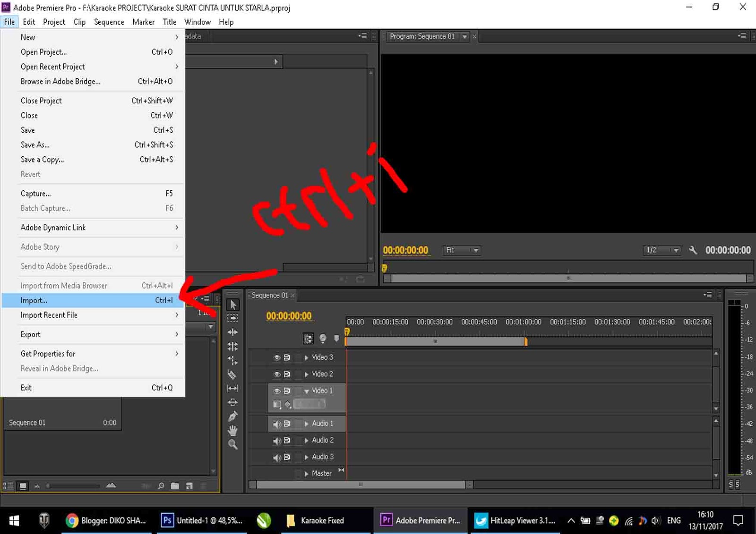
Task: Toggle Sync Lock on Video 3
Action: pos(287,357)
